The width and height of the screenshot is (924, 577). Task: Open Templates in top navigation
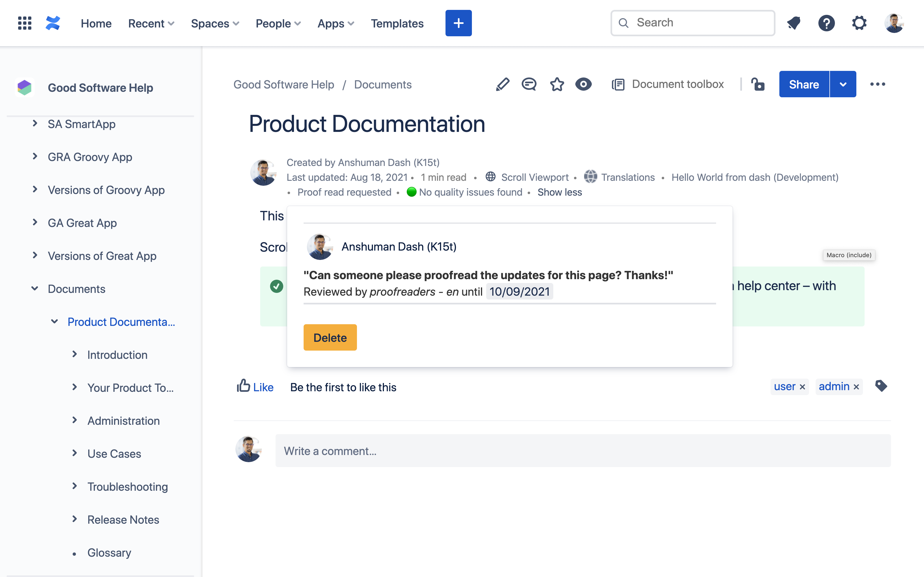397,24
